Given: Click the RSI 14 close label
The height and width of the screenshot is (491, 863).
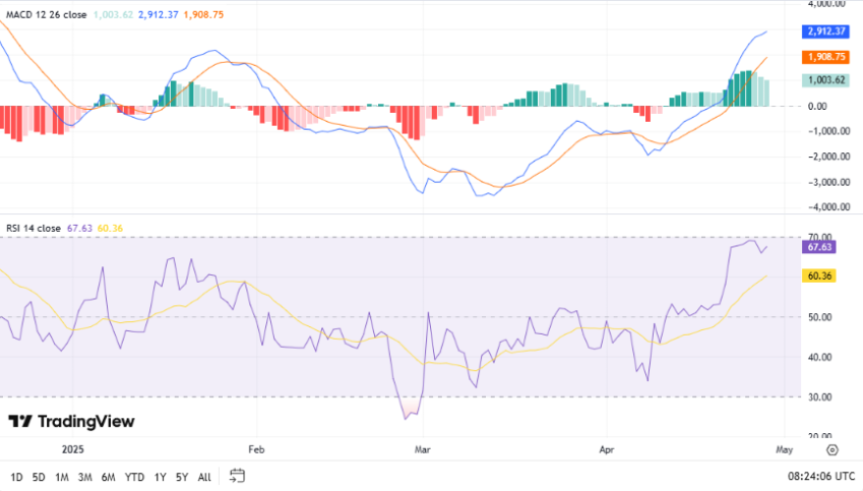Looking at the screenshot, I should 34,228.
